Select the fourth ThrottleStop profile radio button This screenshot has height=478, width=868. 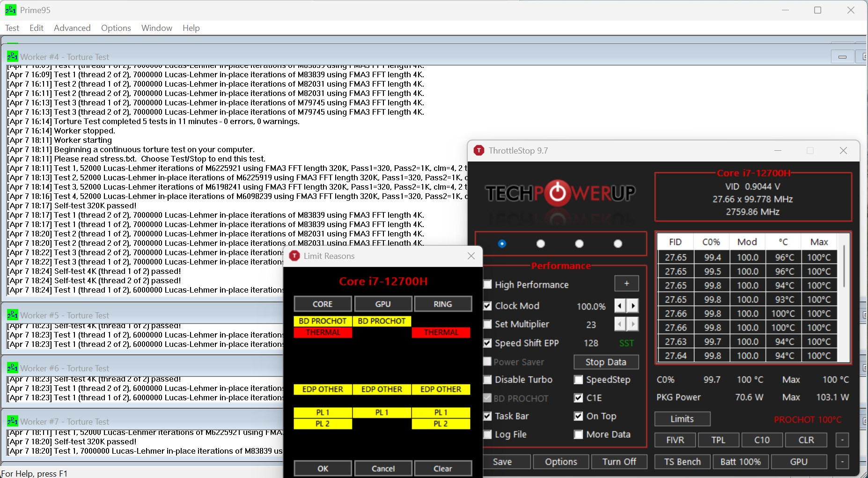[x=618, y=243]
